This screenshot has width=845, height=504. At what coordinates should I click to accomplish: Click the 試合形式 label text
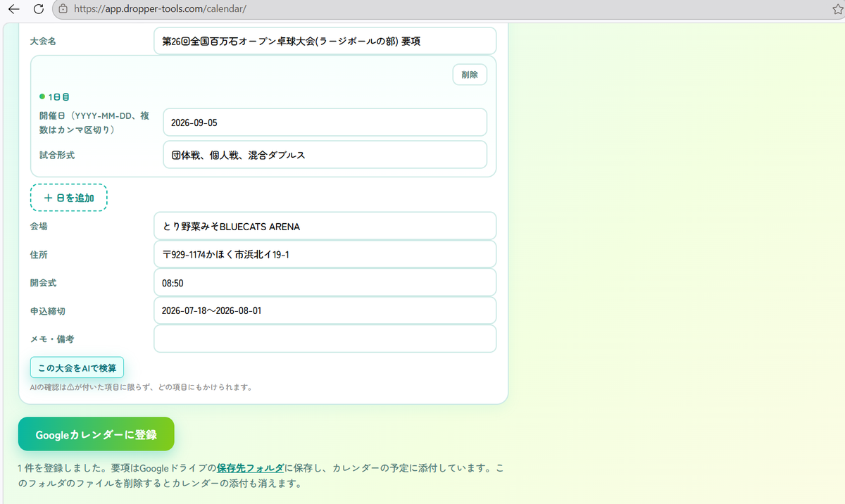point(57,155)
